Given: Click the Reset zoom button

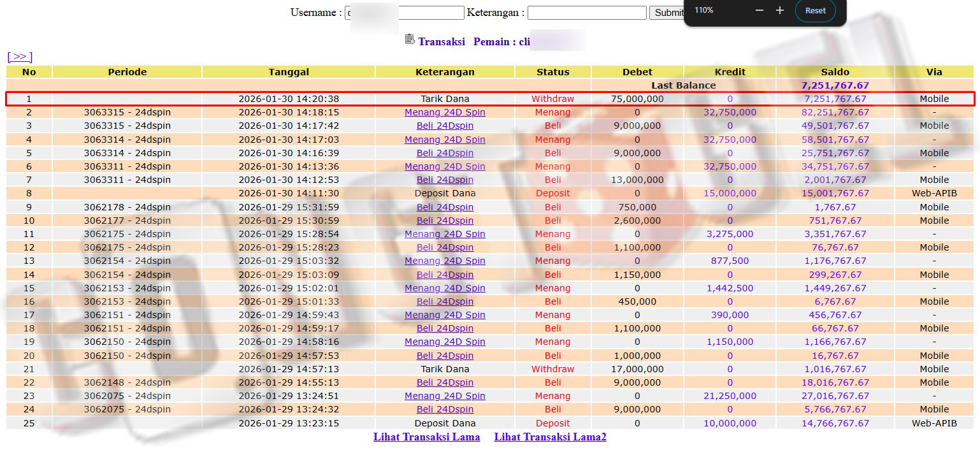Looking at the screenshot, I should [x=815, y=11].
